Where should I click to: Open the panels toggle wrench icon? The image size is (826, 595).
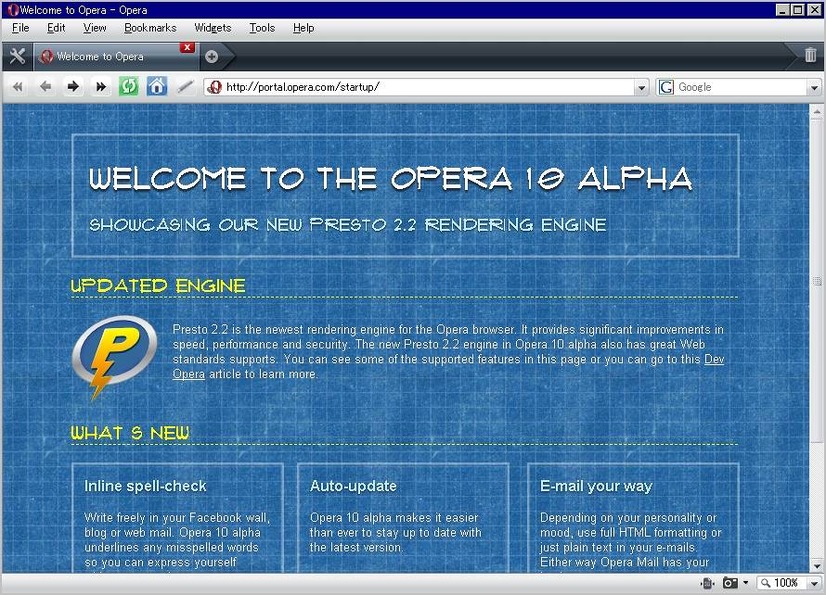tap(17, 56)
